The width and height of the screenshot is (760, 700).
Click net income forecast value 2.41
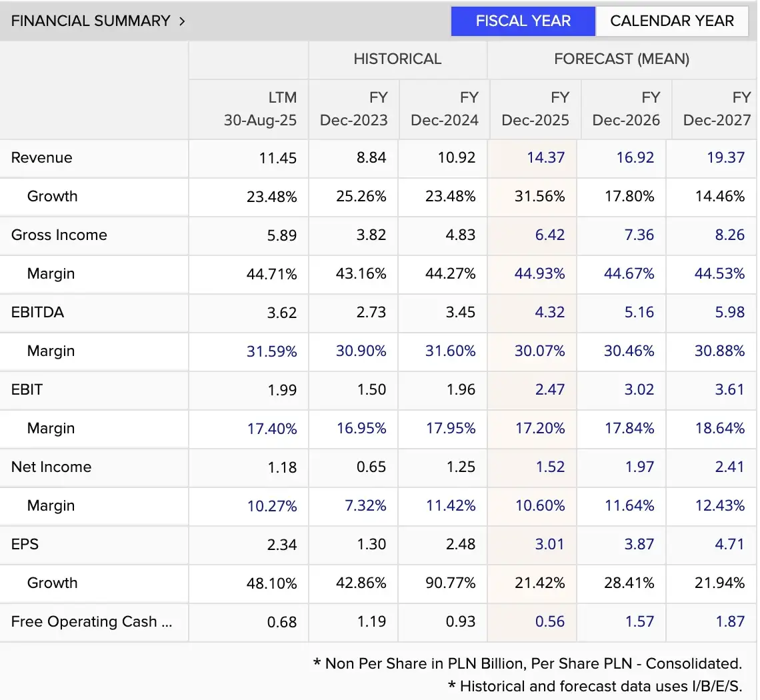pyautogui.click(x=730, y=467)
